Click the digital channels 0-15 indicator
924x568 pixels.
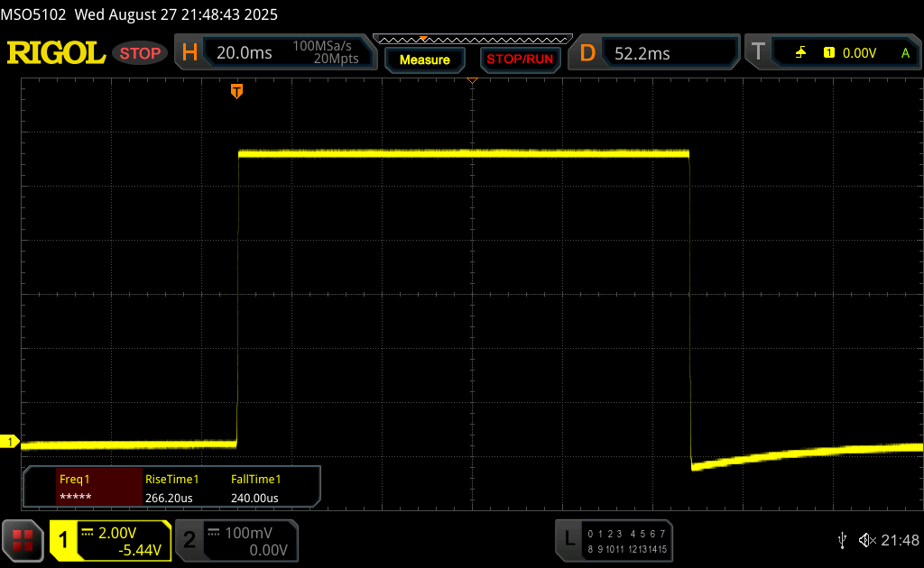pos(627,542)
